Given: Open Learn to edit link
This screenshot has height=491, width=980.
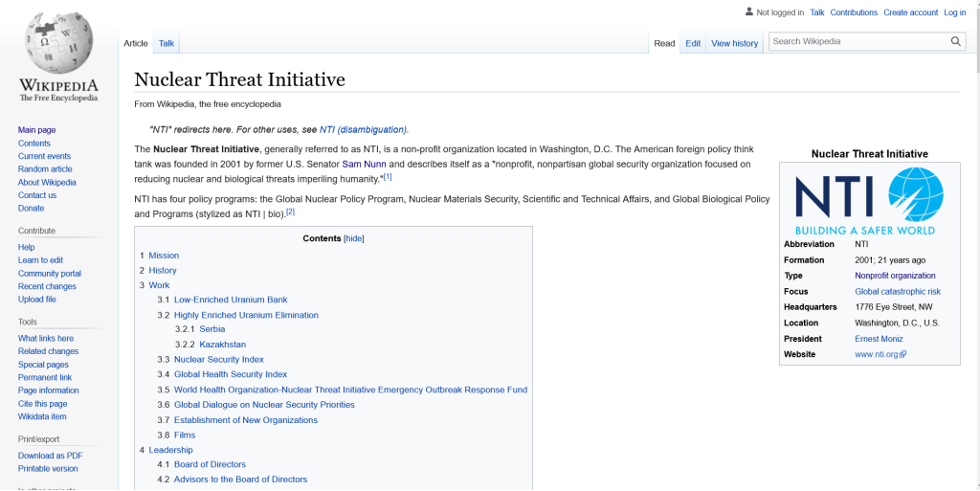Looking at the screenshot, I should (40, 260).
